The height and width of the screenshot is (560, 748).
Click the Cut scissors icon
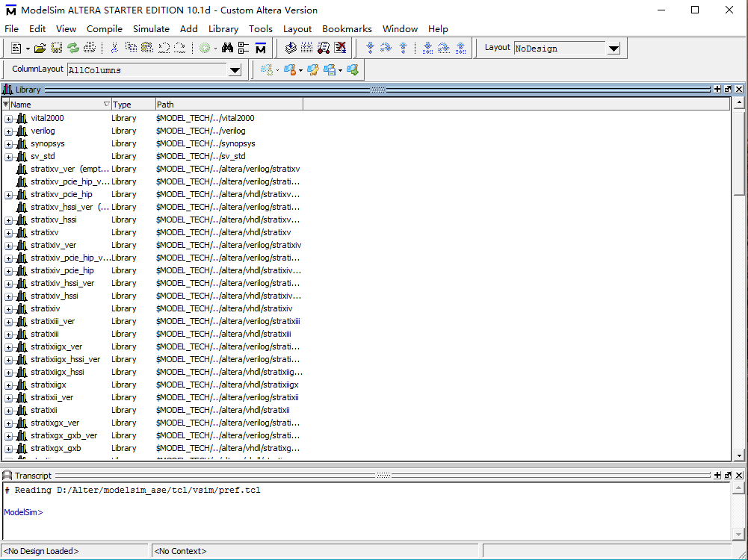point(114,48)
